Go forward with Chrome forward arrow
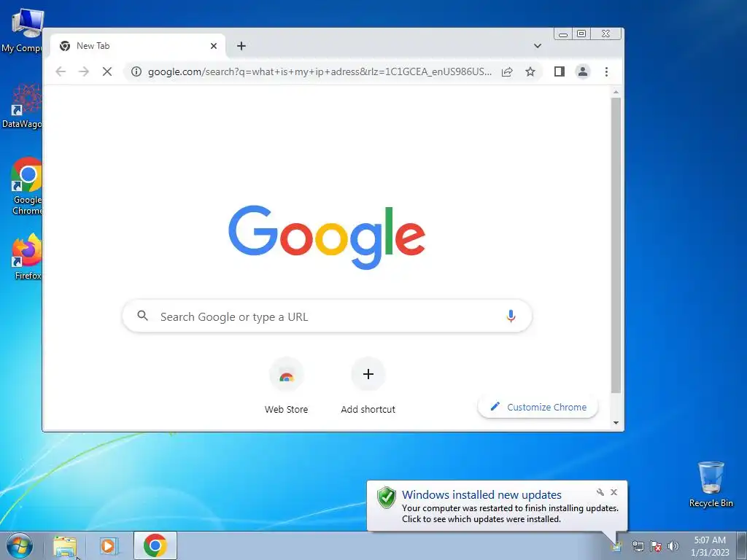Viewport: 747px width, 560px height. coord(84,71)
